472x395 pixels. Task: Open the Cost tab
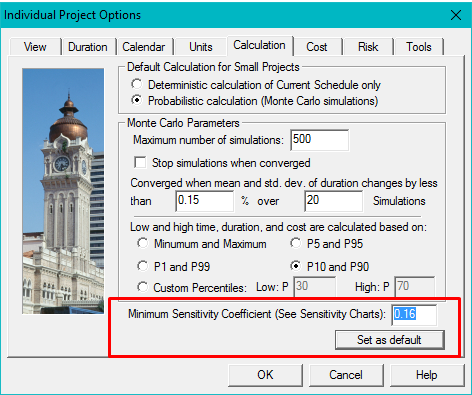tap(317, 47)
